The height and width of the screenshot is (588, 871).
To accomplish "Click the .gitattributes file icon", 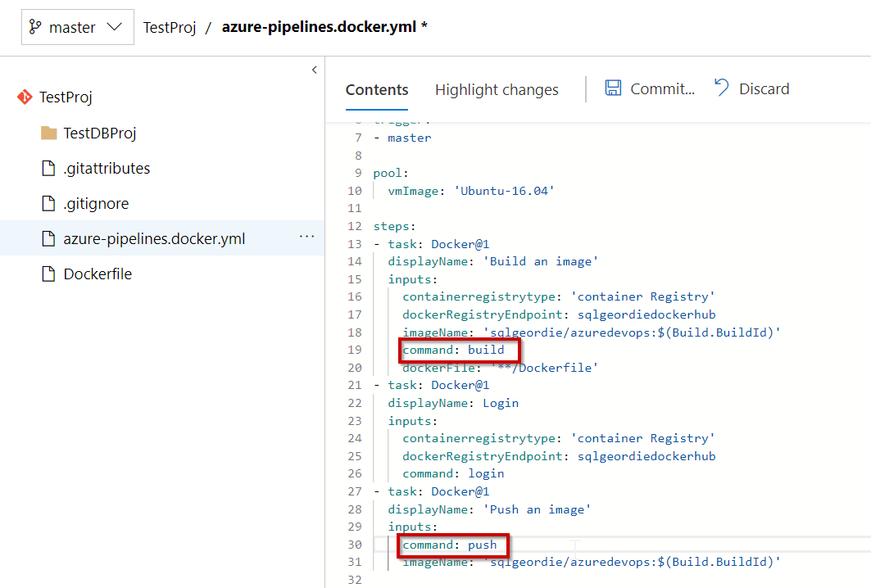I will click(x=49, y=169).
